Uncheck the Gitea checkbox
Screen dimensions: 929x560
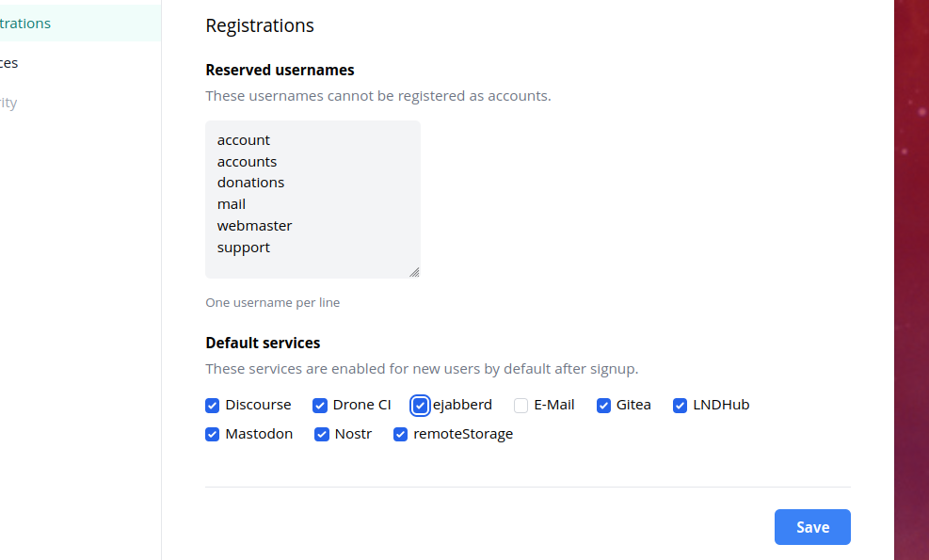(604, 406)
